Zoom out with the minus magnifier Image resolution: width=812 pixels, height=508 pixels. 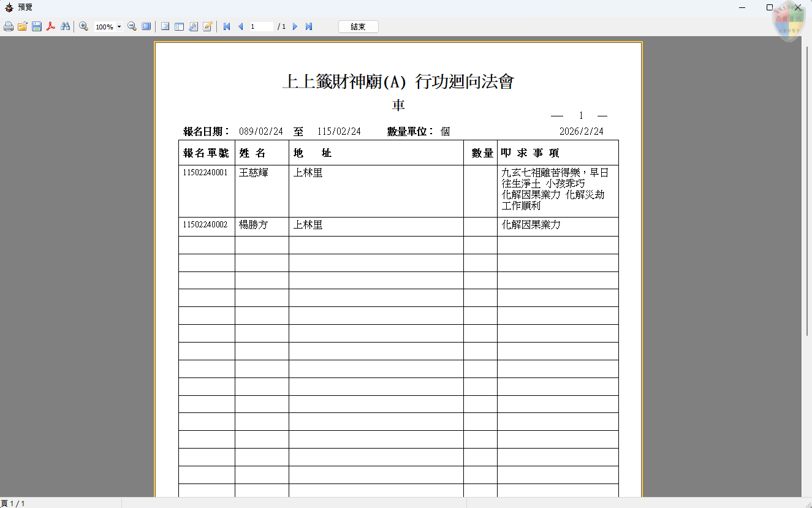pyautogui.click(x=132, y=27)
